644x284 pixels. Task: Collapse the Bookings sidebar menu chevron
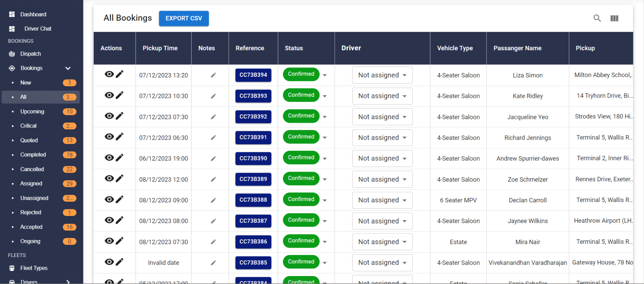pos(68,68)
